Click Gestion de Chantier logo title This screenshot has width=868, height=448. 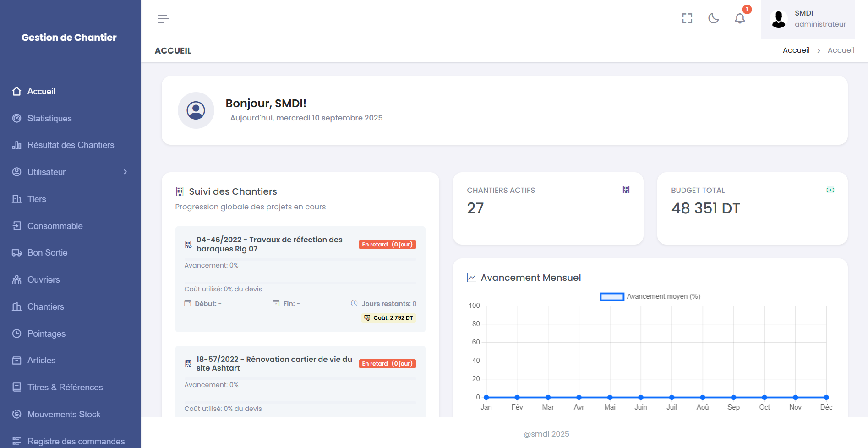pyautogui.click(x=69, y=38)
